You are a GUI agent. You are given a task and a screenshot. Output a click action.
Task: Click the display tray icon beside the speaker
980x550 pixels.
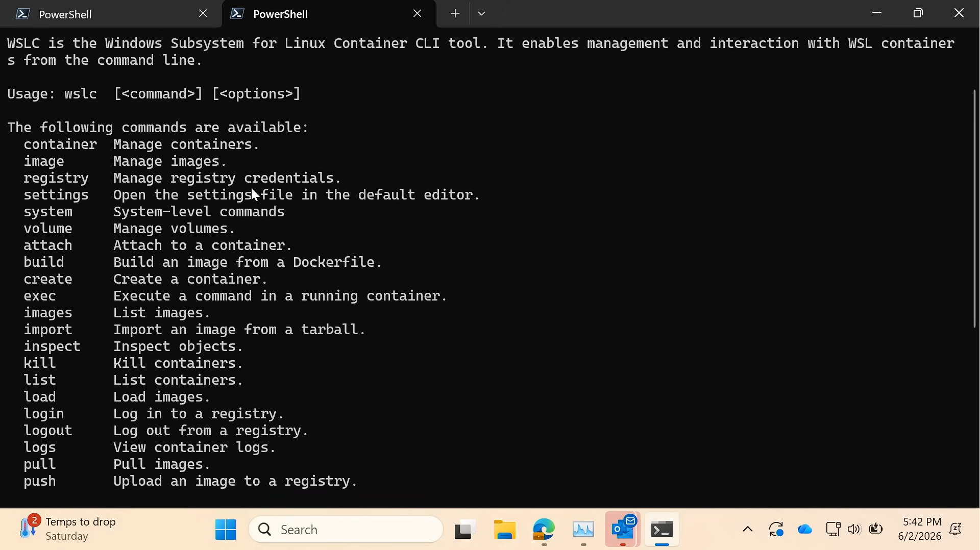click(x=833, y=529)
